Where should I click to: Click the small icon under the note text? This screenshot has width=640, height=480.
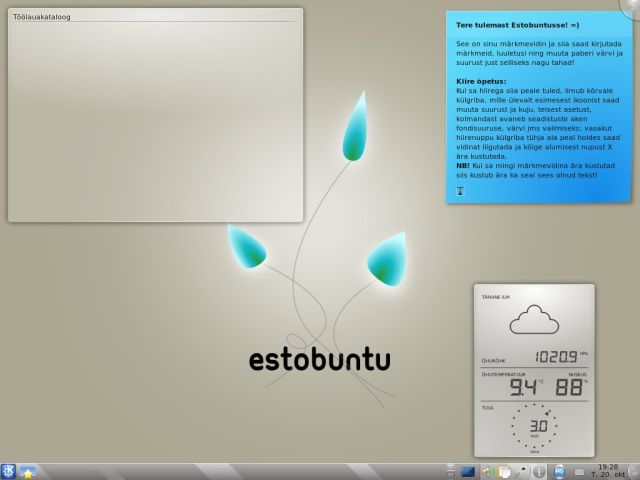coord(460,191)
